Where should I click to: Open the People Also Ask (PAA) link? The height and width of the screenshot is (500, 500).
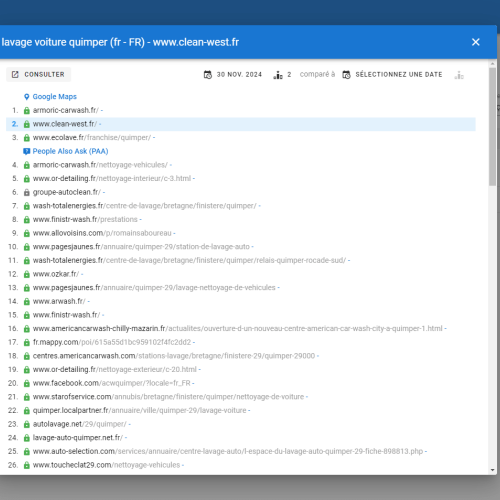click(70, 151)
